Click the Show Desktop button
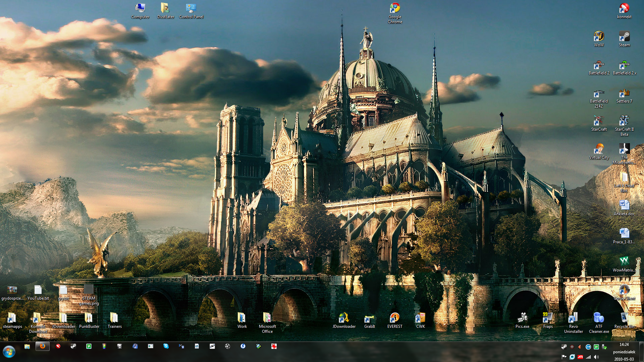This screenshot has height=362, width=644. point(641,352)
